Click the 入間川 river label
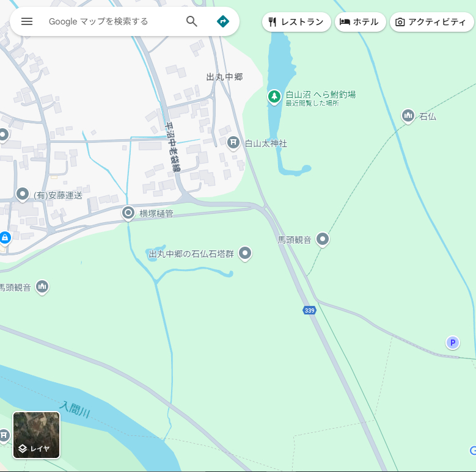The height and width of the screenshot is (472, 476). click(75, 410)
